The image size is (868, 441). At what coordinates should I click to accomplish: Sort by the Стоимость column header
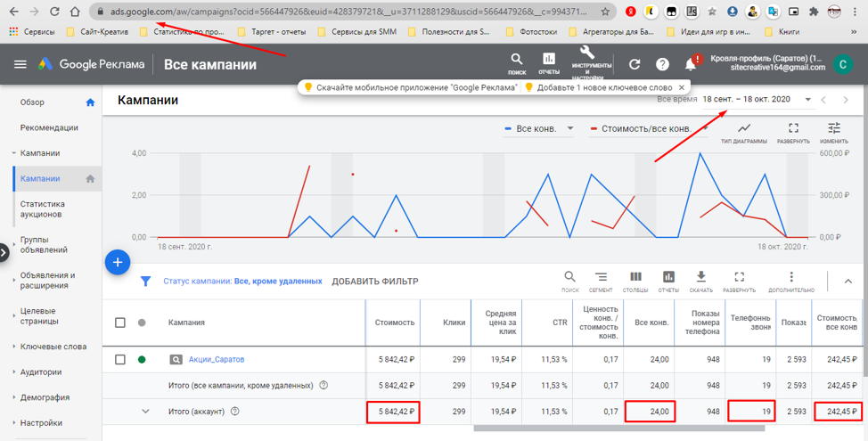click(x=395, y=322)
